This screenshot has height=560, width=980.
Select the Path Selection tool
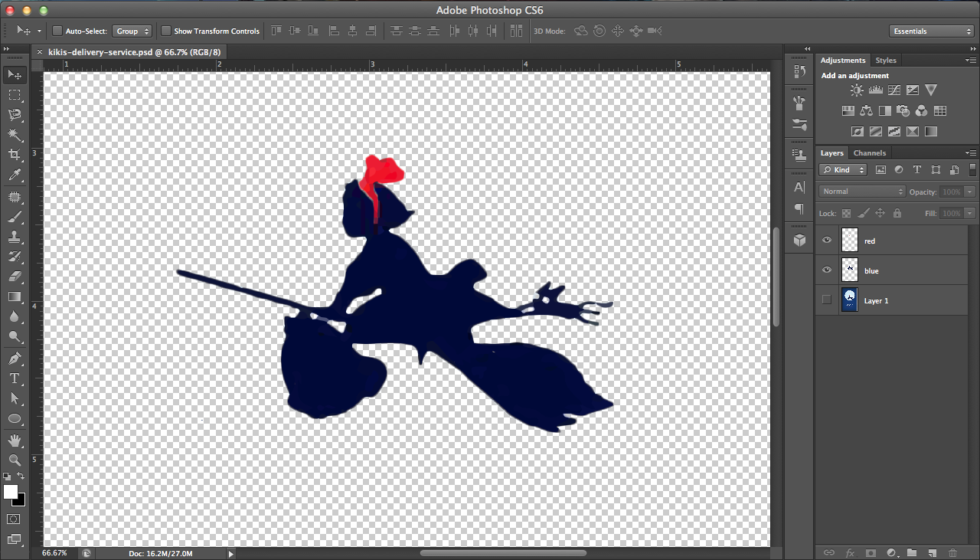15,398
